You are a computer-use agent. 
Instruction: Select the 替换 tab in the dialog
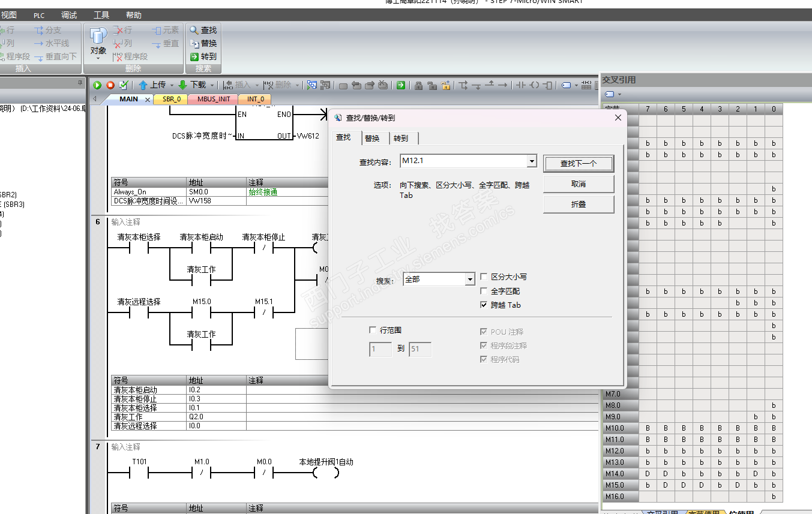point(372,138)
